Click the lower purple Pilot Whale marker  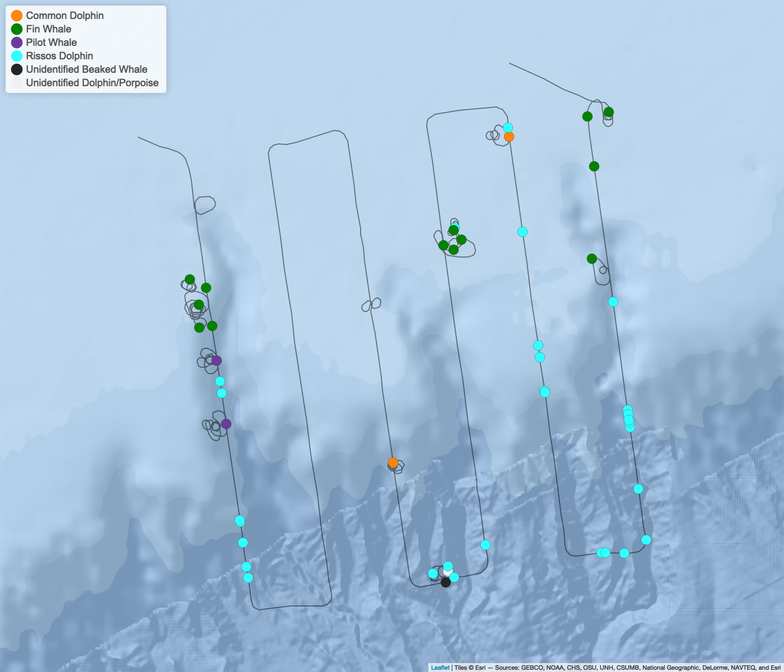[226, 424]
